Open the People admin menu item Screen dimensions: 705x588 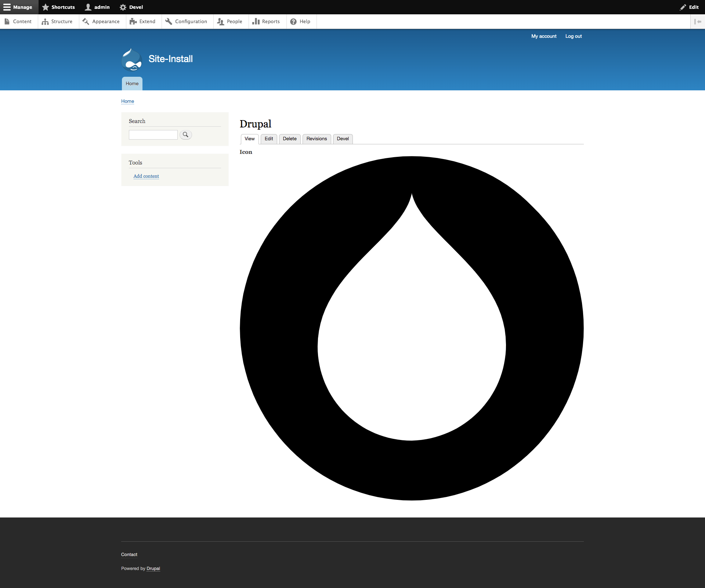[220, 21]
